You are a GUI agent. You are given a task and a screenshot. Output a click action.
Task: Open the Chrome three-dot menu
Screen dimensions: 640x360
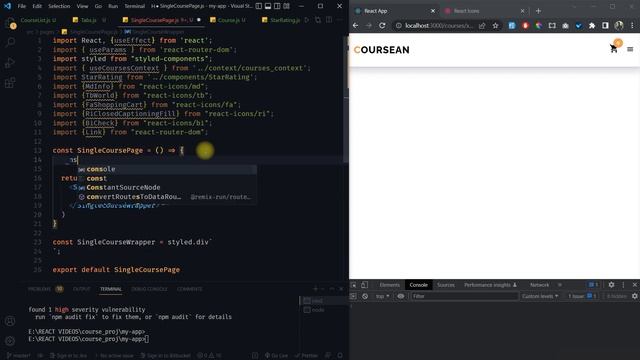point(632,25)
